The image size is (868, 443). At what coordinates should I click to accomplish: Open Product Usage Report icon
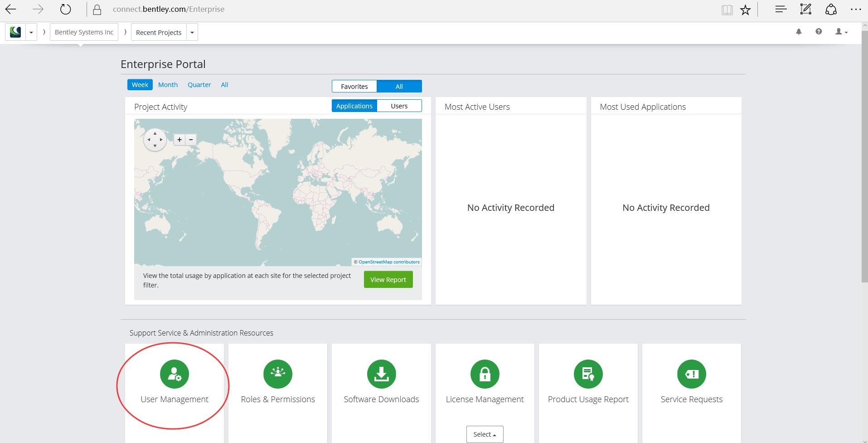[588, 374]
